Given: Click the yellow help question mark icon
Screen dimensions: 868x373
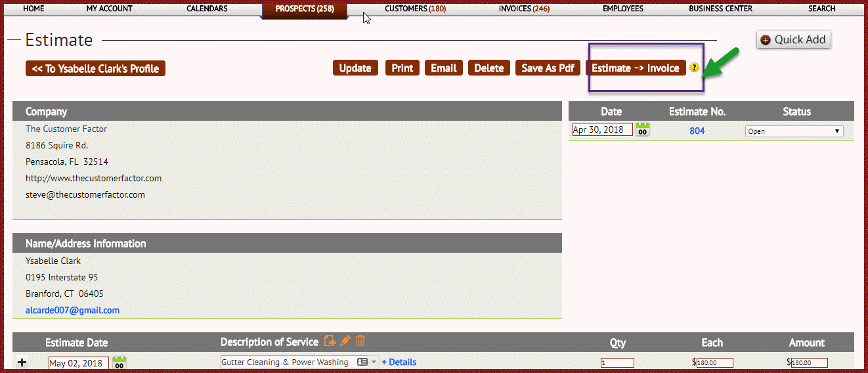Looking at the screenshot, I should click(x=694, y=68).
